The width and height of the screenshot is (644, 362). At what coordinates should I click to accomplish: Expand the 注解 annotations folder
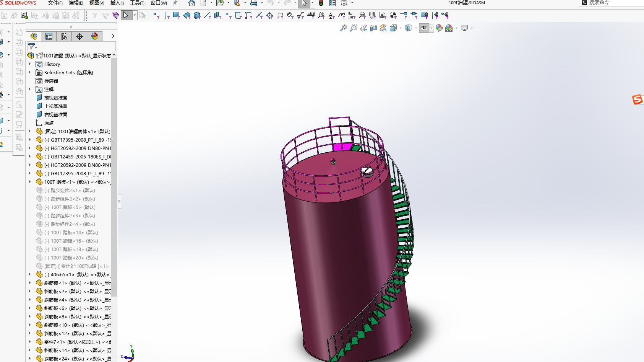pos(30,90)
